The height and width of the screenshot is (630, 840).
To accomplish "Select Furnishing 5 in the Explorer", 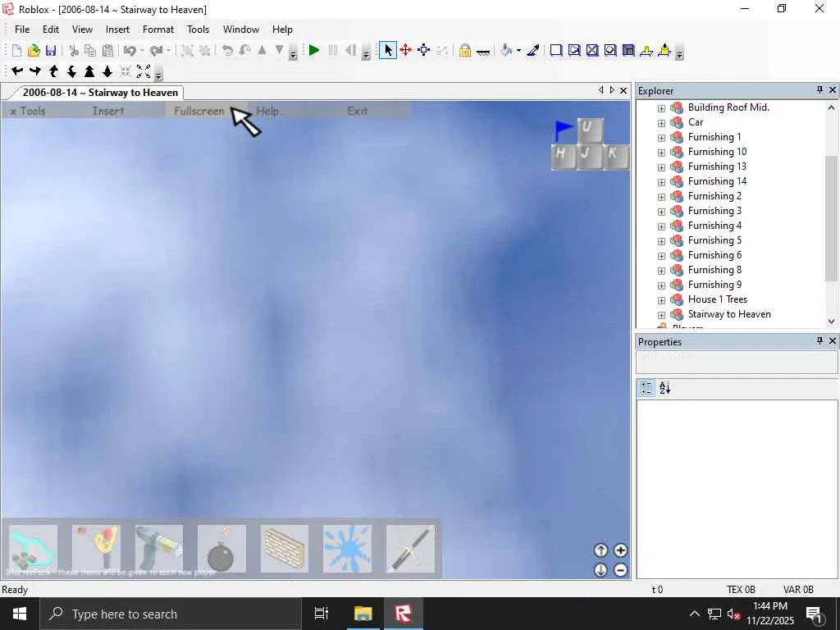I will coord(714,240).
